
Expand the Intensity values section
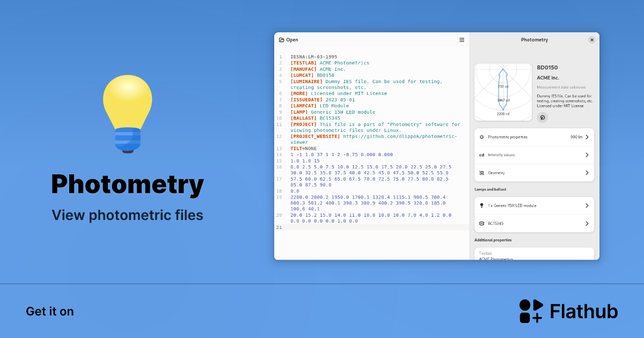(534, 155)
